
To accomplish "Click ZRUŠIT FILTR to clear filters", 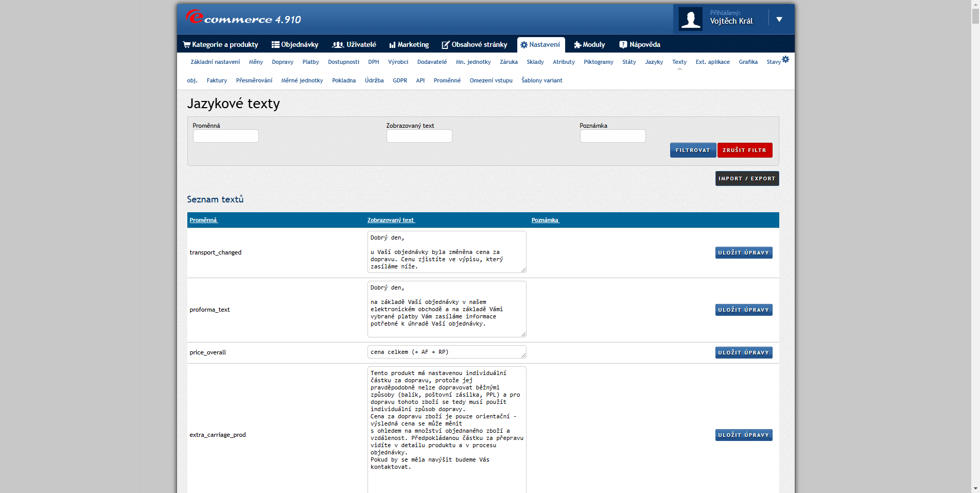I will 745,150.
